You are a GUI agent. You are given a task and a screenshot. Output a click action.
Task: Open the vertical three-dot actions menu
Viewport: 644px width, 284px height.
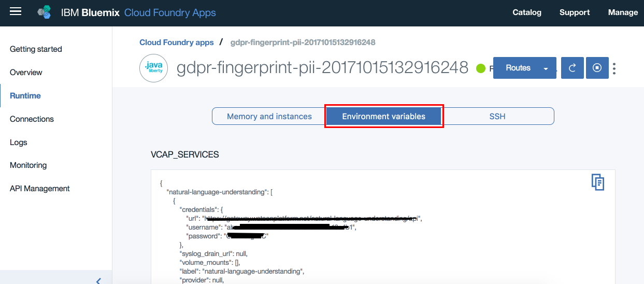tap(614, 68)
